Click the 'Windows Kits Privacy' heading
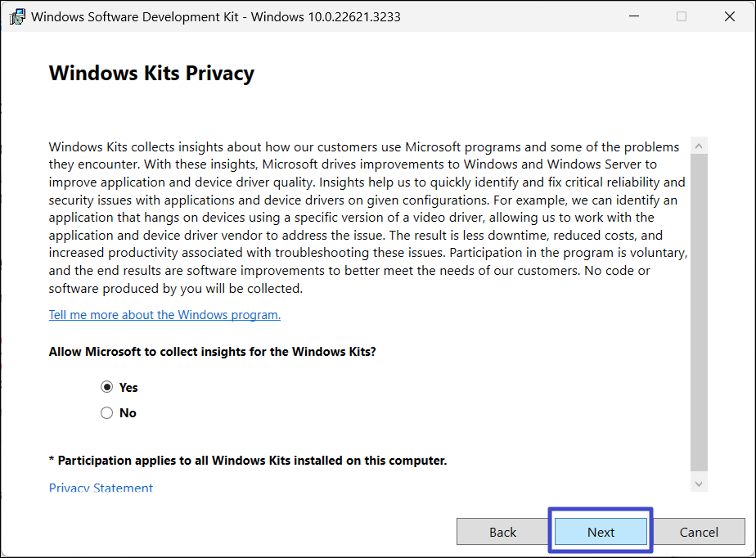Image resolution: width=756 pixels, height=558 pixels. [x=151, y=73]
